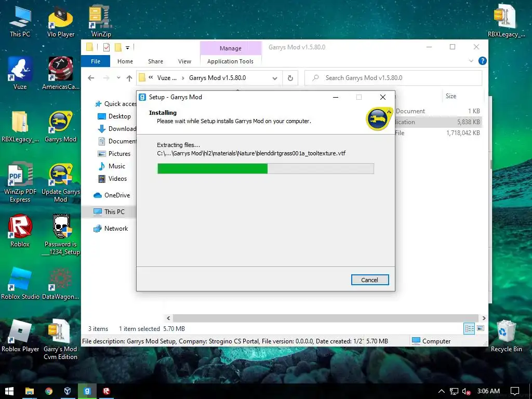Screen dimensions: 532x399
Task: Select Pictures in navigation pane
Action: click(114, 154)
